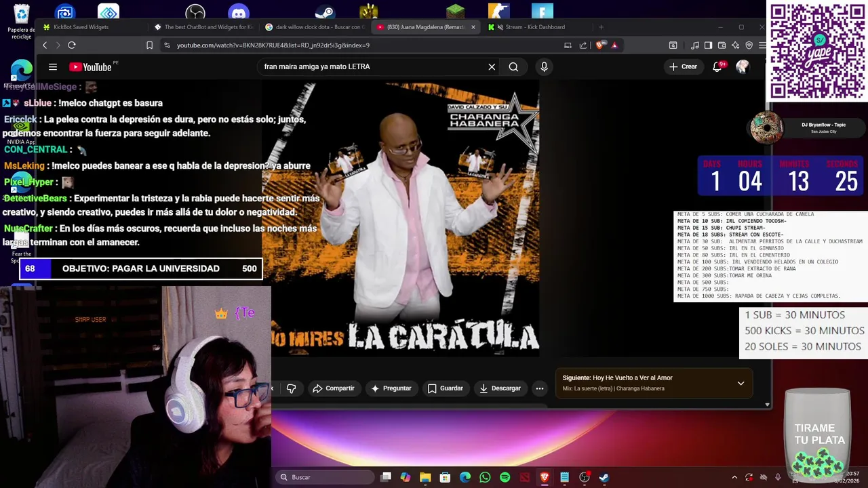
Task: Click the Descargar button
Action: point(500,388)
